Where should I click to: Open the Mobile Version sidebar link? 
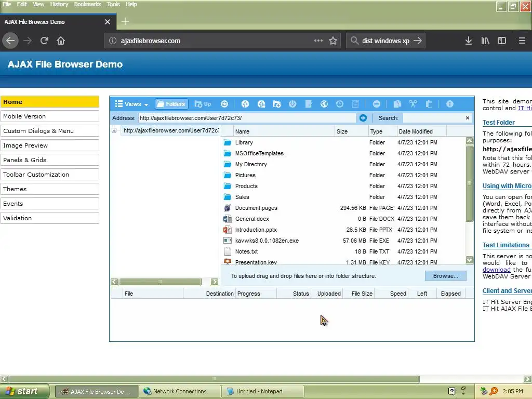click(50, 116)
